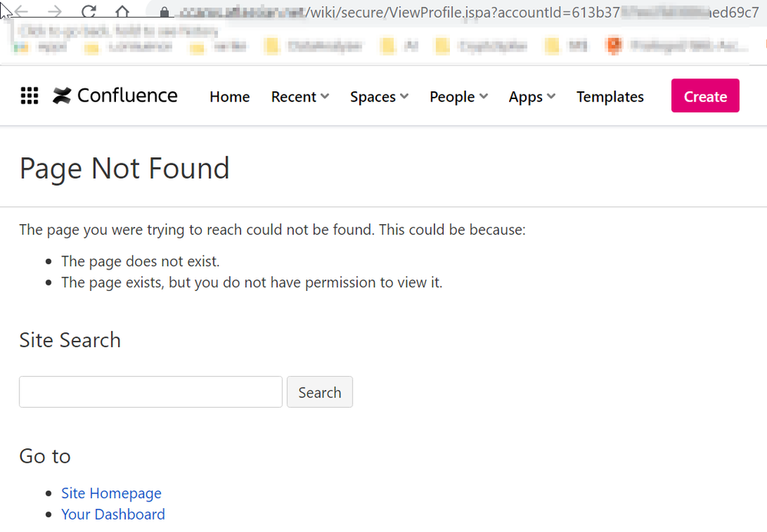Expand the Recent dropdown

[x=300, y=97]
